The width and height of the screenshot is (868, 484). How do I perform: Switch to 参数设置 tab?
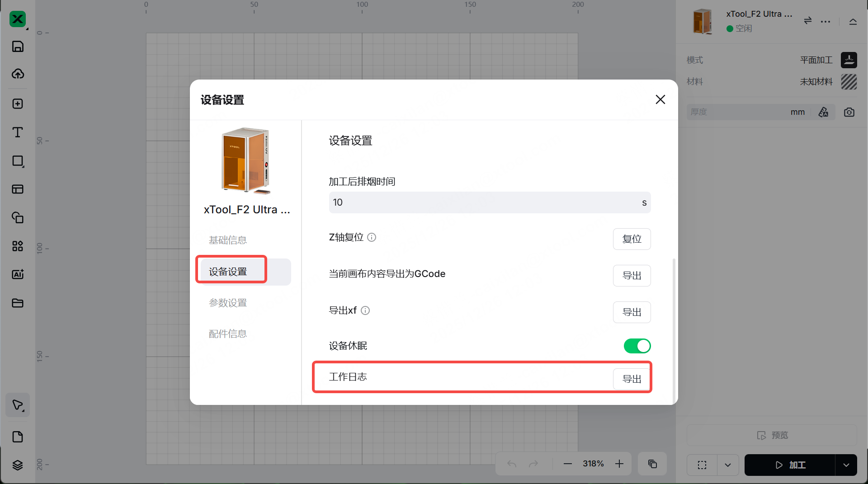click(x=228, y=303)
